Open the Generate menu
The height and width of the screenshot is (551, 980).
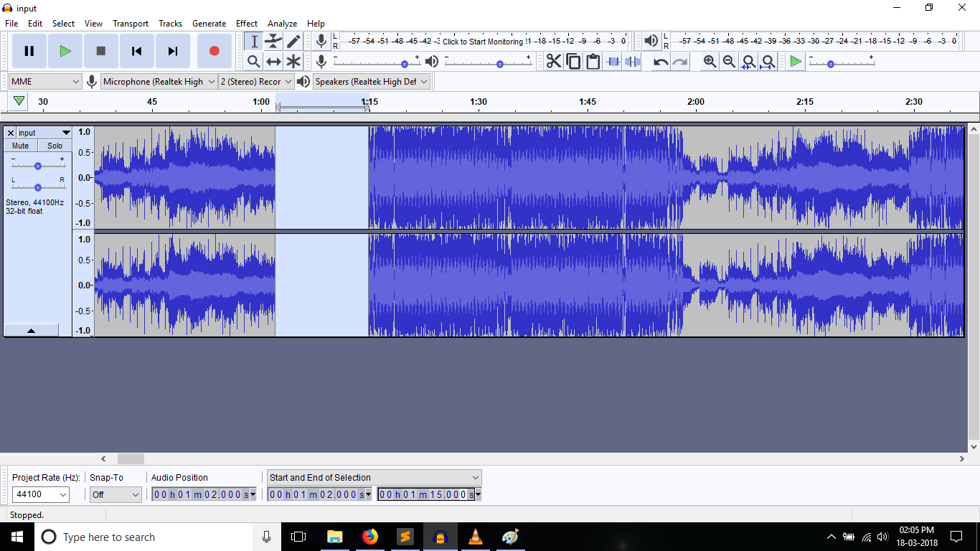(209, 24)
